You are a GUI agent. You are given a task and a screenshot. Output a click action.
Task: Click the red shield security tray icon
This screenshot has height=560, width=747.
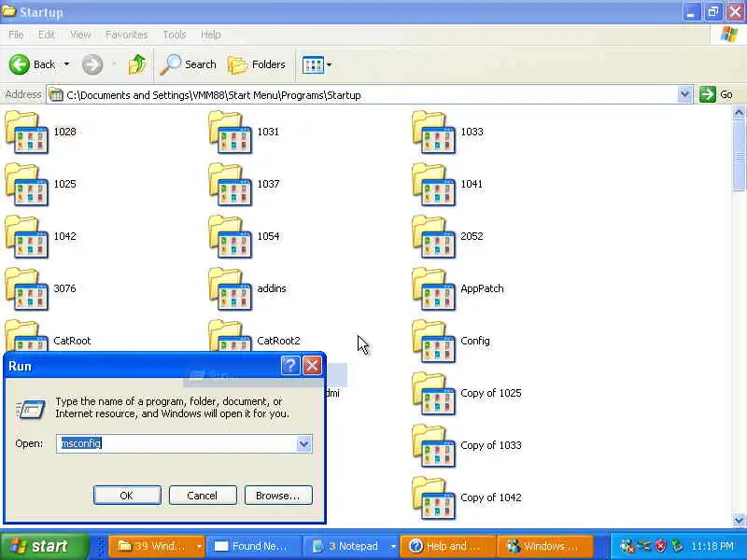661,546
